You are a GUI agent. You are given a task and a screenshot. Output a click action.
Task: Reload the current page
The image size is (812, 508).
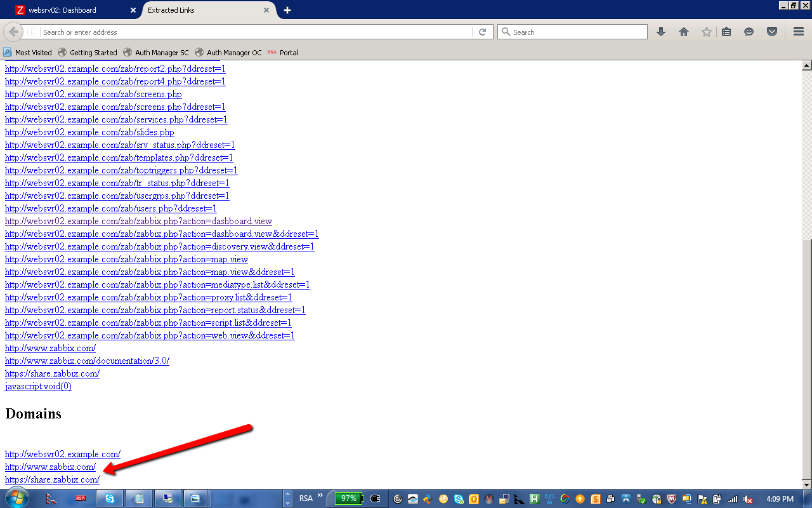coord(483,32)
